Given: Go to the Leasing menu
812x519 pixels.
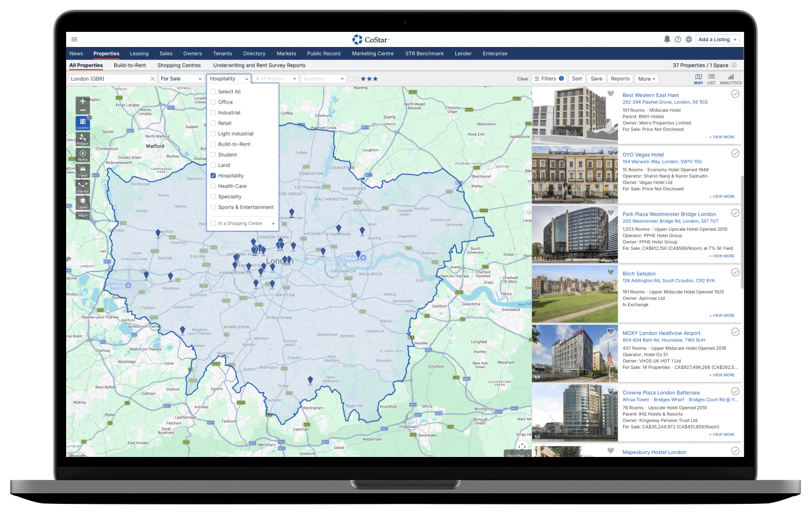Looking at the screenshot, I should point(139,53).
